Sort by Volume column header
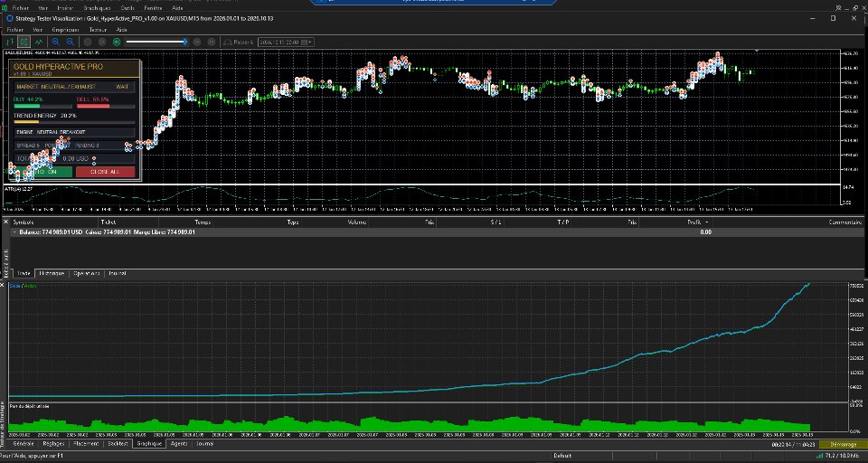Viewport: 868px width, 463px height. (x=356, y=222)
